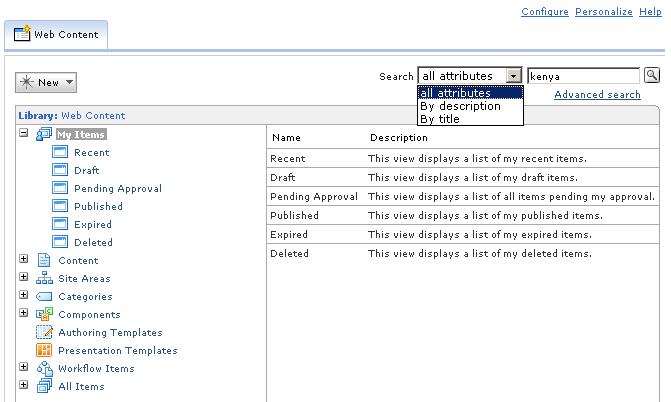Screen dimensions: 671x402
Task: Click the My Items group icon
Action: (x=44, y=134)
